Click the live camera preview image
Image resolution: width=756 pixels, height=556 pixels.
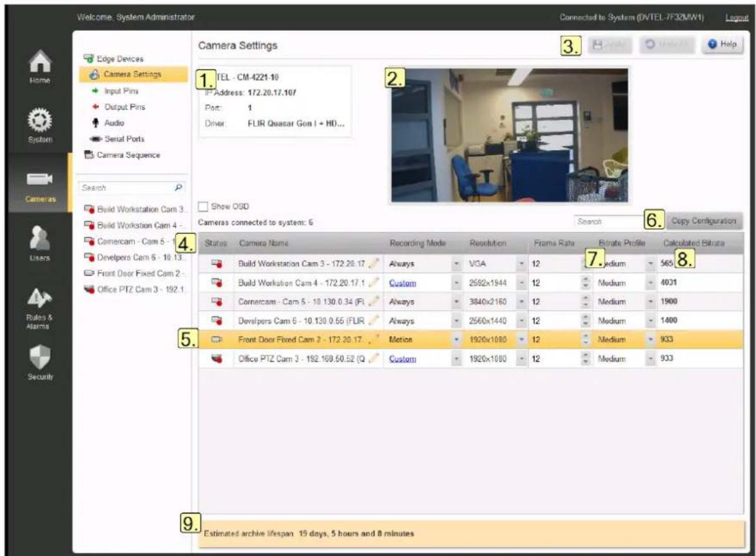(x=510, y=135)
